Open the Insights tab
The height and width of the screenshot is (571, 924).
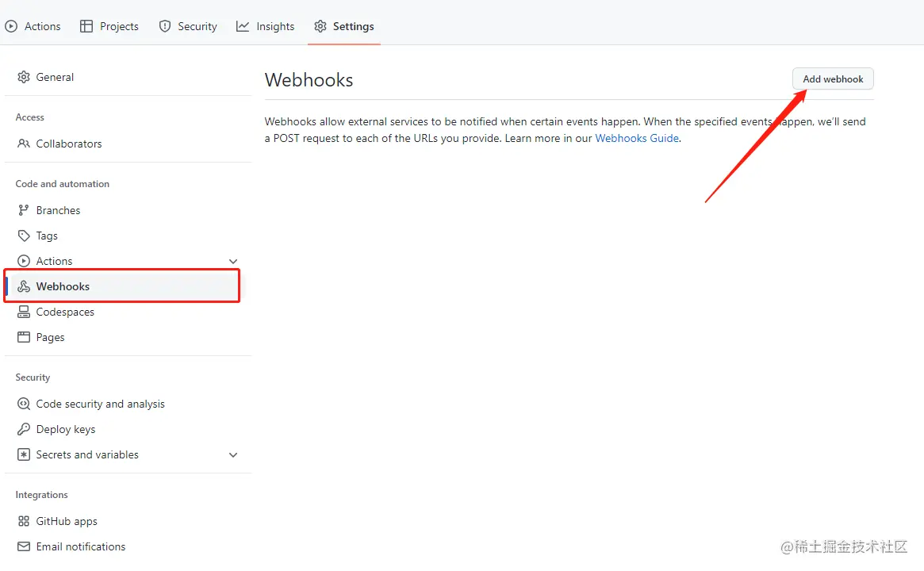tap(265, 26)
